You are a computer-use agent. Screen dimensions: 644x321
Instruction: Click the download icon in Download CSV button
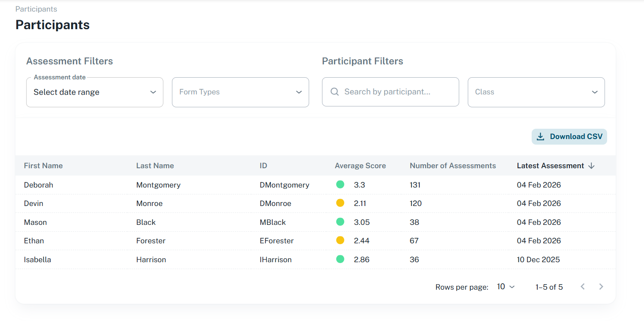click(x=541, y=136)
